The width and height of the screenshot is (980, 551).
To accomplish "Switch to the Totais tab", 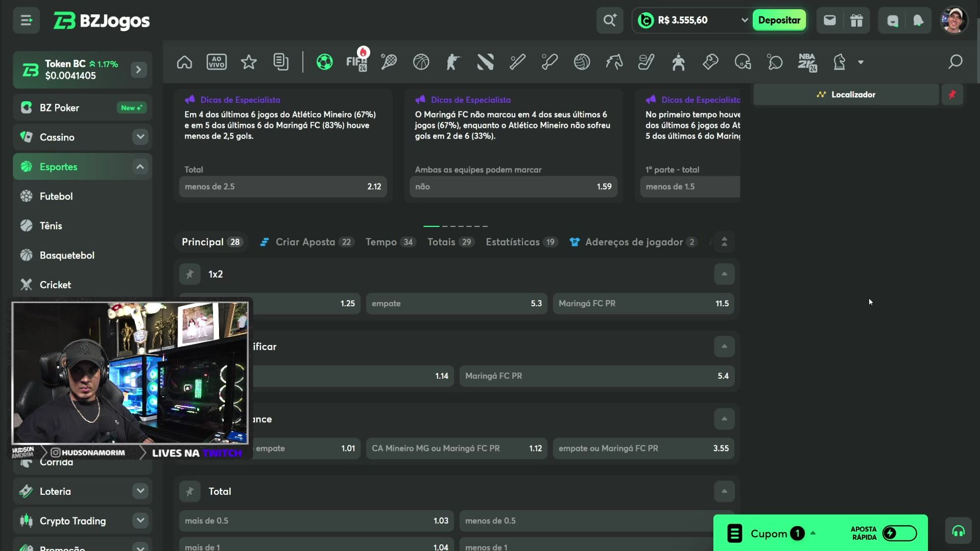I will (x=450, y=242).
